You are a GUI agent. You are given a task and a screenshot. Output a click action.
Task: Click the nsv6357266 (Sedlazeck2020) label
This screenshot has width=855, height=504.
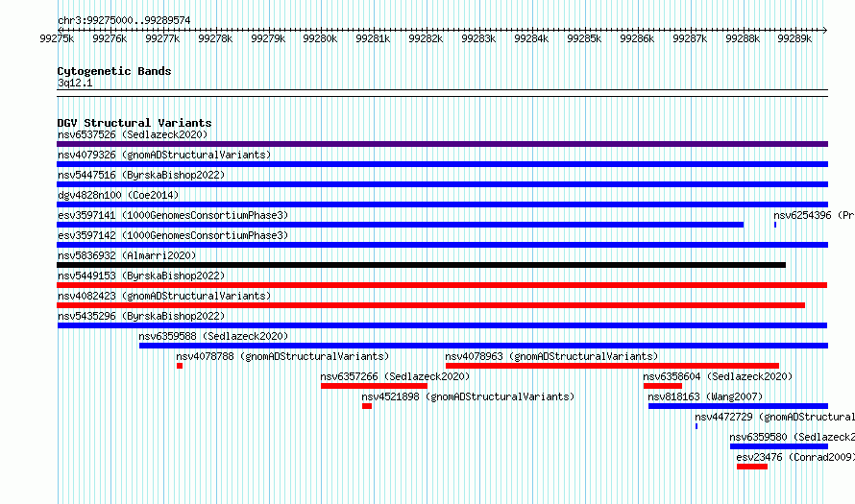click(395, 376)
